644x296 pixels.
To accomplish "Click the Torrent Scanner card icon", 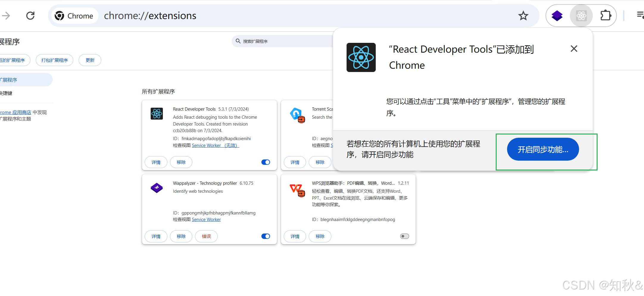I will point(297,115).
